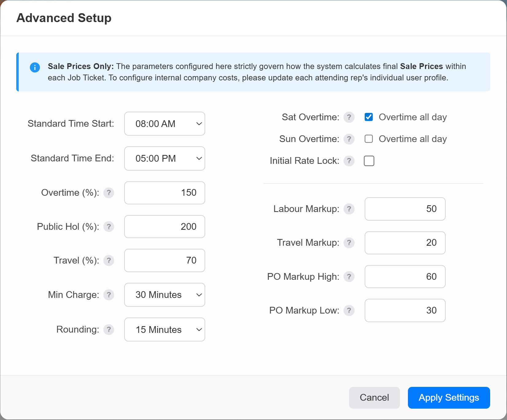Click the Rounding question mark icon
Screen dimensions: 507x420
pos(109,329)
